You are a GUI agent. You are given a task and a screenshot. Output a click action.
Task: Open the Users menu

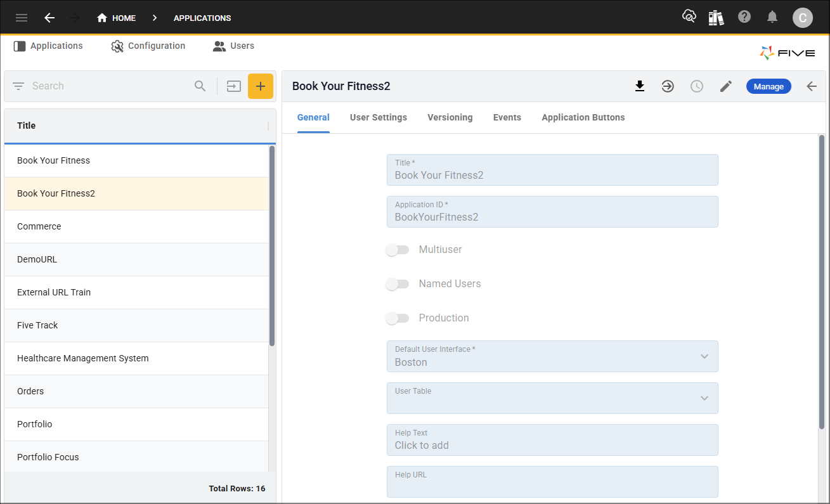[x=233, y=46]
